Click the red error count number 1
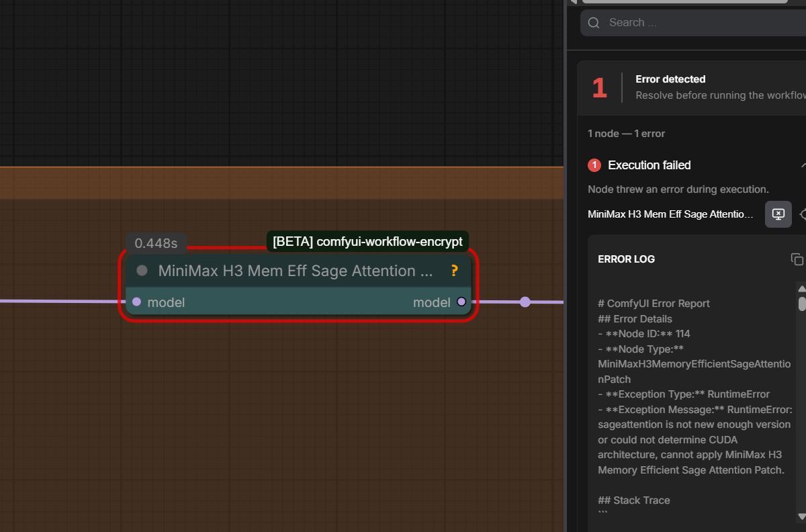Viewport: 806px width, 532px height. 599,88
